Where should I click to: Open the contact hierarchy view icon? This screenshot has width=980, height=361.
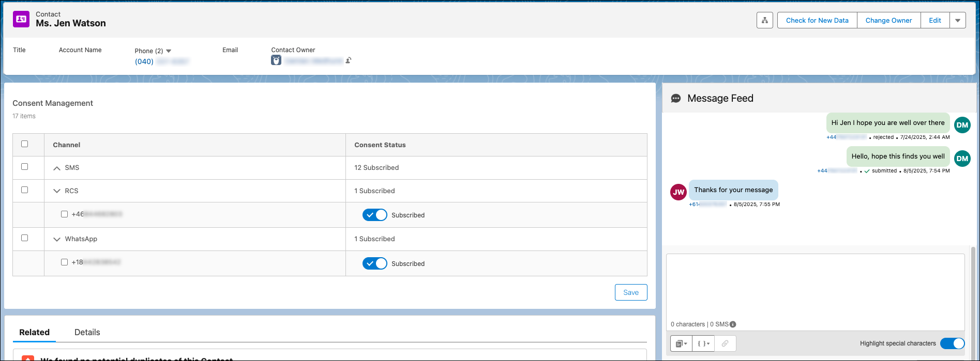[x=764, y=20]
